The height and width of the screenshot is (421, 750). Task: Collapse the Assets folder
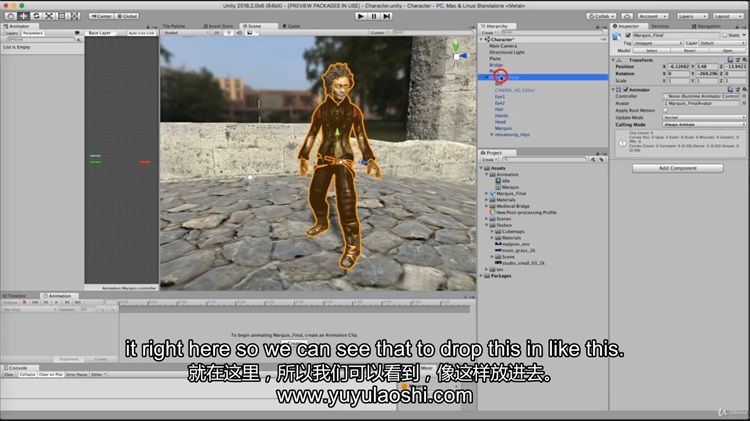pyautogui.click(x=481, y=168)
